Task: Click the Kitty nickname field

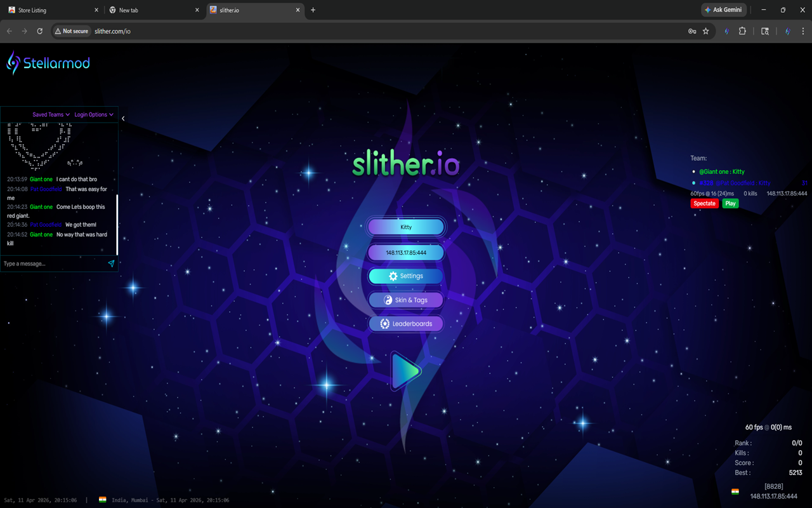Action: point(406,227)
